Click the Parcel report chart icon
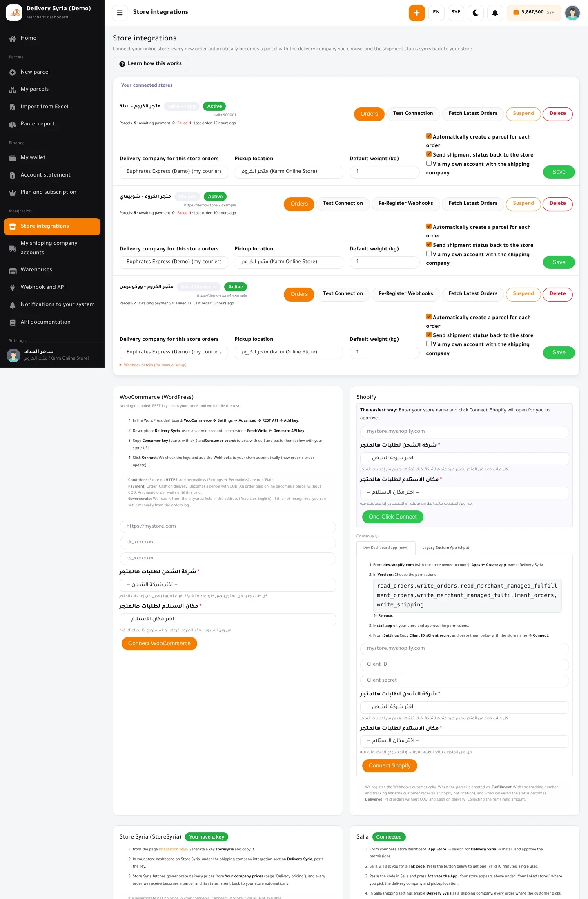The width and height of the screenshot is (588, 899). point(13,124)
